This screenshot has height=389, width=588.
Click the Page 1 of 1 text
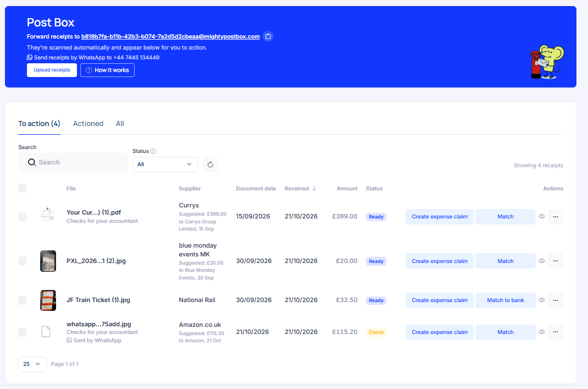[x=64, y=364]
